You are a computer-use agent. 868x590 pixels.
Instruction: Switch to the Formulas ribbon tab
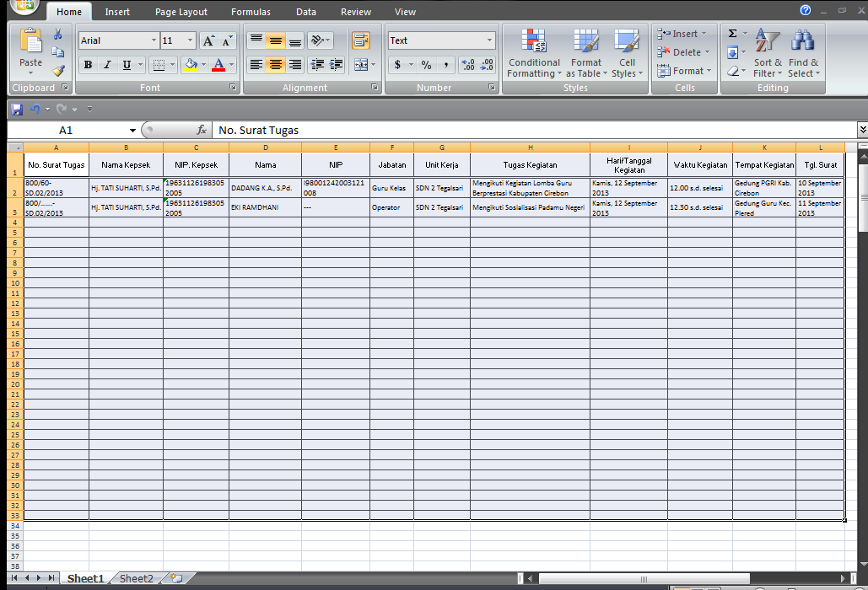pos(251,11)
